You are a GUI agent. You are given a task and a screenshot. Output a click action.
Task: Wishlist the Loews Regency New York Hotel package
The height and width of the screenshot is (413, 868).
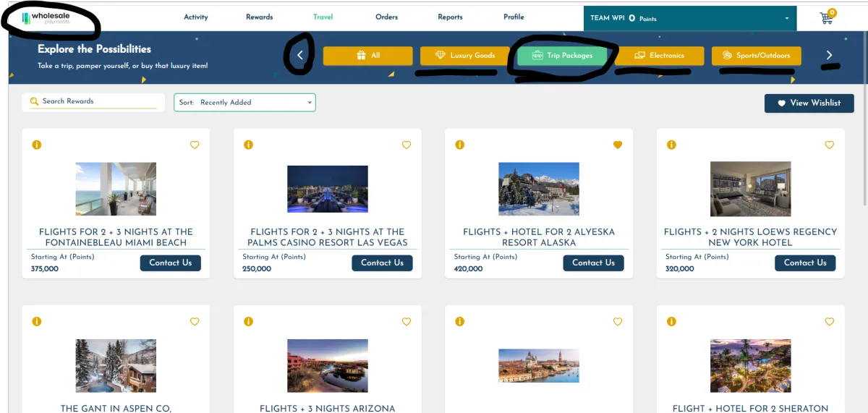click(829, 145)
